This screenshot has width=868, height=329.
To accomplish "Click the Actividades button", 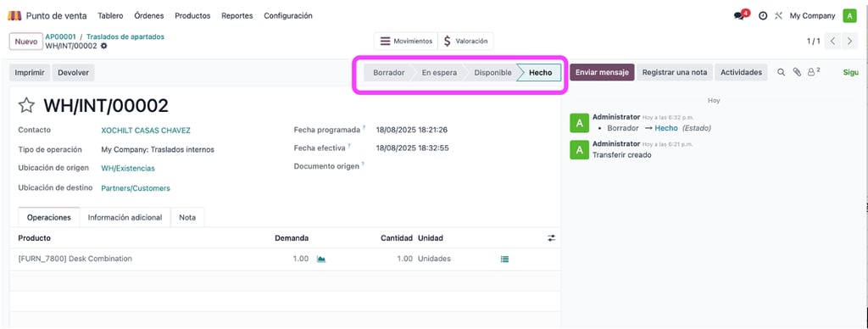I will (741, 73).
